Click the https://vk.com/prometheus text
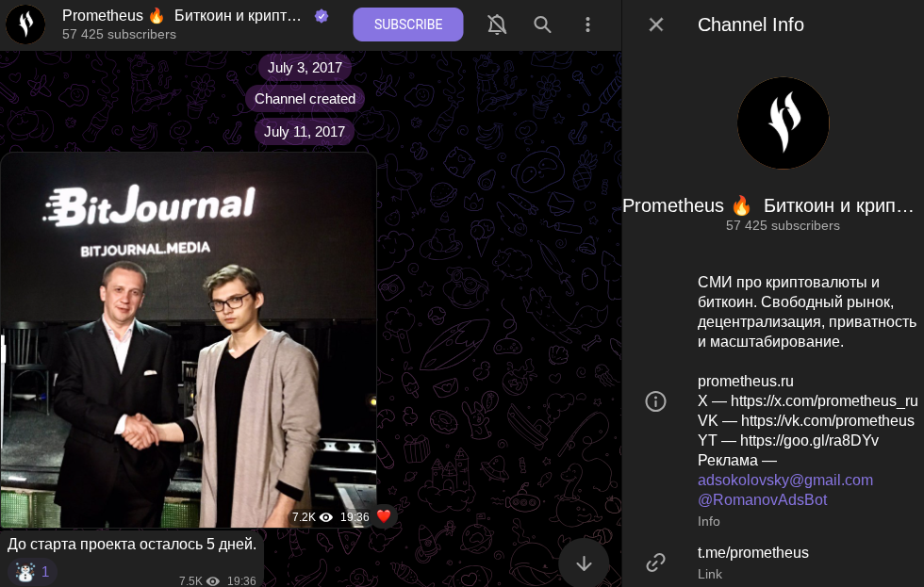Viewport: 924px width, 587px height. pyautogui.click(x=828, y=420)
